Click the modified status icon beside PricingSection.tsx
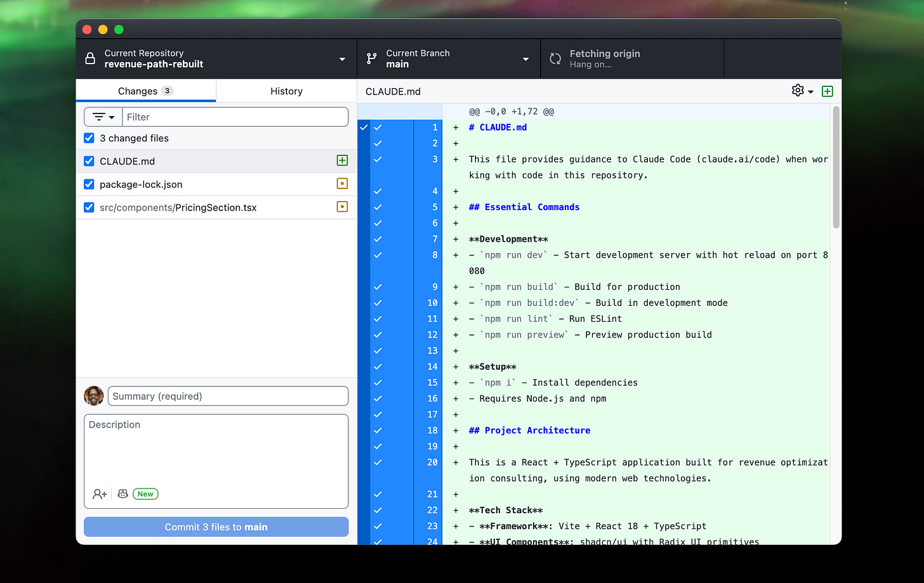The image size is (924, 583). 342,207
